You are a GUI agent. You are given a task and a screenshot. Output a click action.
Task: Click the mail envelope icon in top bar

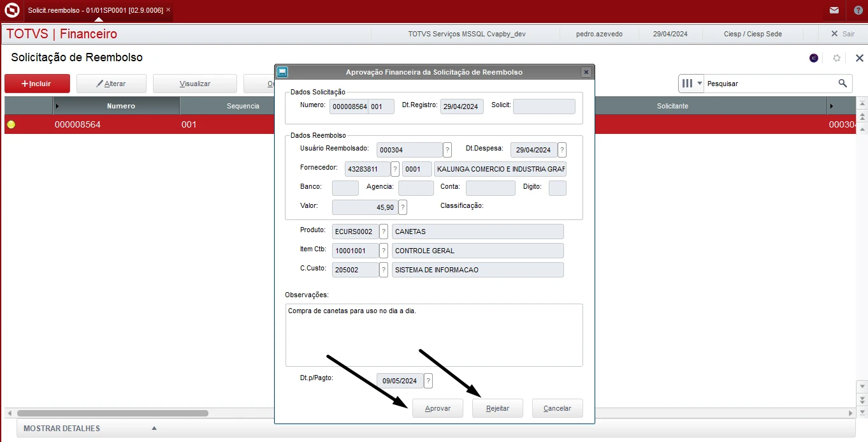[x=834, y=10]
